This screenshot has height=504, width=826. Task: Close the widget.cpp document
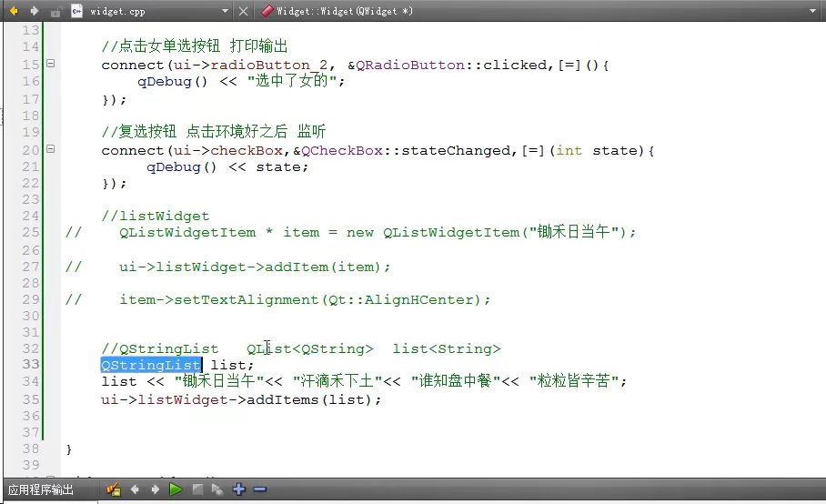point(244,11)
